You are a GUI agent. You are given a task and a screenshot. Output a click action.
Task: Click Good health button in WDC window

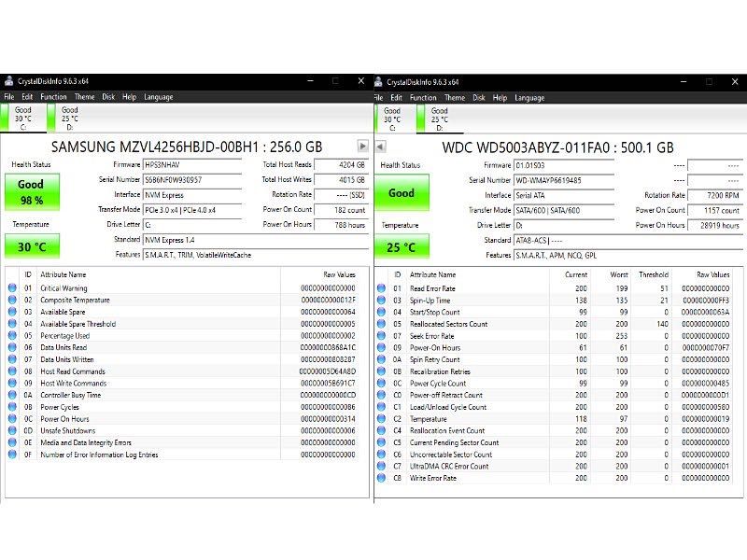(402, 193)
